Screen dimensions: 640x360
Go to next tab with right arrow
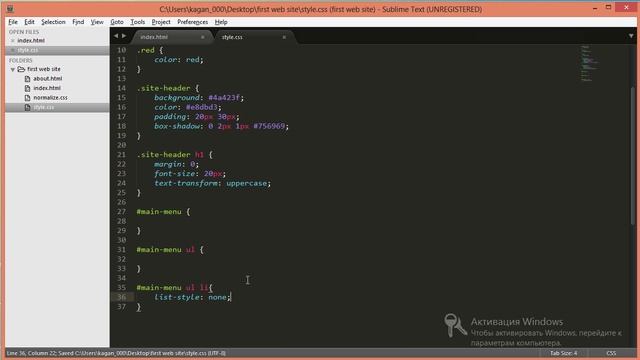tap(124, 36)
